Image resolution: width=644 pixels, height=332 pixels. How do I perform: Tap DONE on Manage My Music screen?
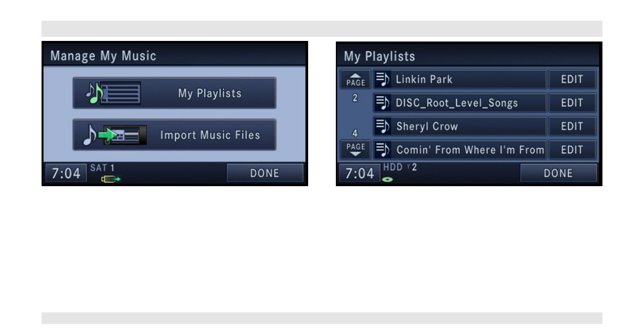point(265,173)
